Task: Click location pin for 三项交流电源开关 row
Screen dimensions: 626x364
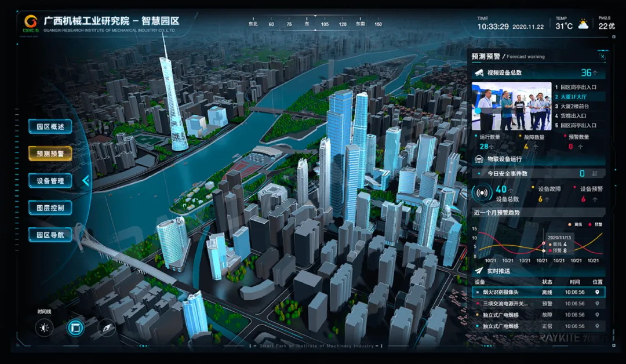Action: (x=597, y=304)
